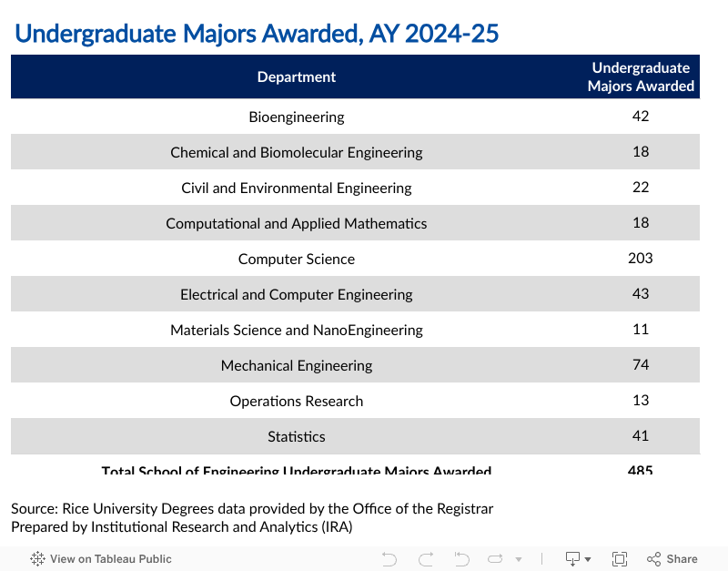Click the undo arrow icon
Screen dimensions: 728x571
pos(389,558)
